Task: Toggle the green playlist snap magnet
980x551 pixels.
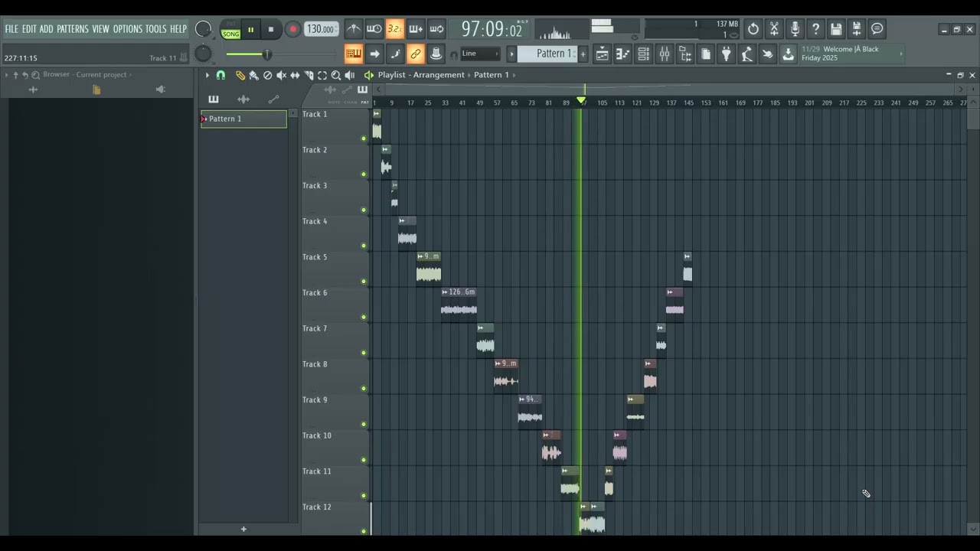Action: pos(220,75)
